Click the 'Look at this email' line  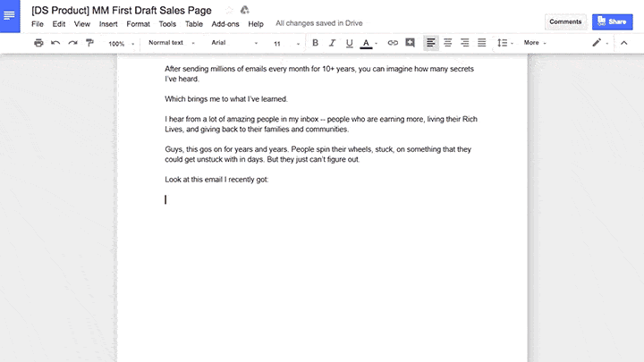216,180
